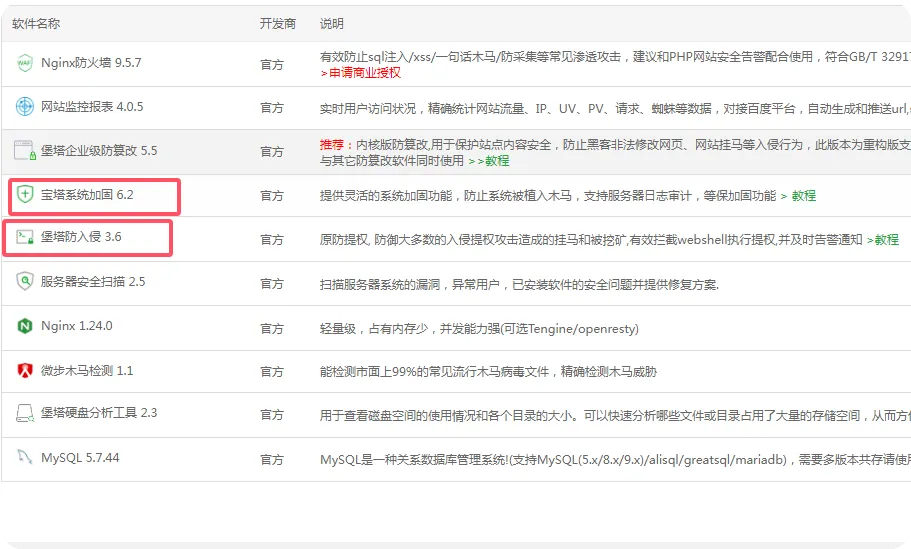
Task: Click the 微步木马检测 description about 99% detection
Action: point(488,372)
